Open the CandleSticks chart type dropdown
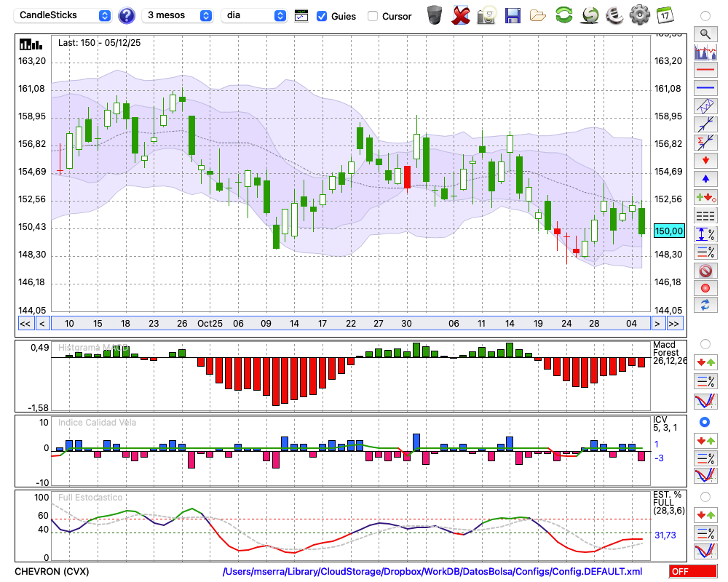Image resolution: width=728 pixels, height=582 pixels. tap(64, 15)
